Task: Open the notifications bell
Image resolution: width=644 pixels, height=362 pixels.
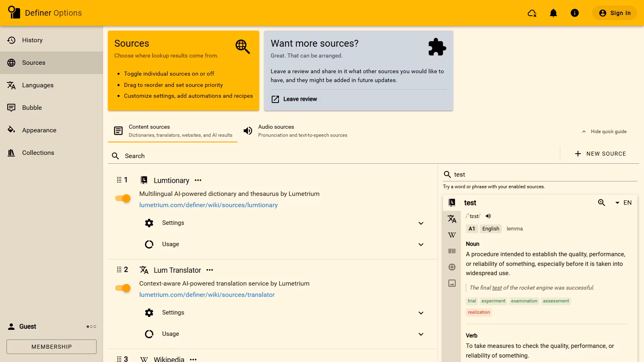Action: click(553, 13)
